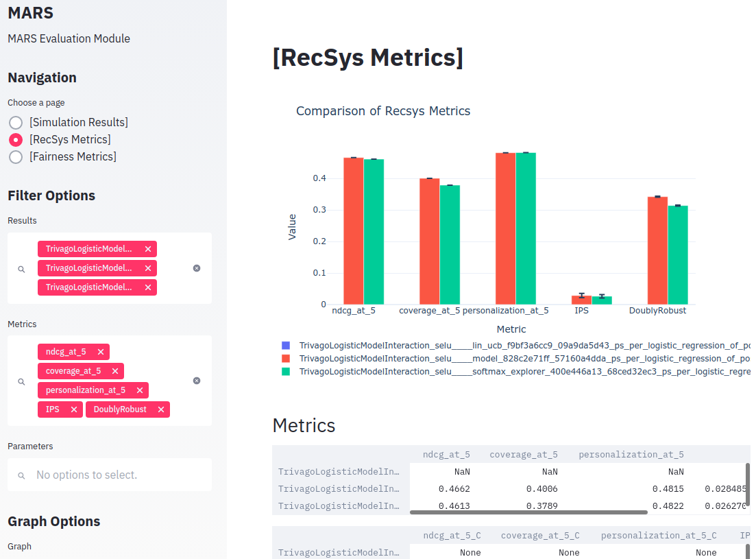756x559 pixels.
Task: Click the model_828c2e71ff legend entry text
Action: (x=524, y=358)
